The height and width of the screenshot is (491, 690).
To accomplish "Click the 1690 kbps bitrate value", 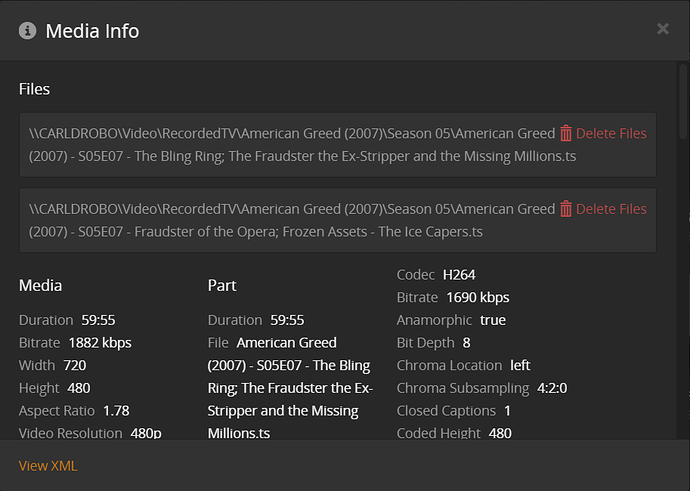I will coord(476,297).
